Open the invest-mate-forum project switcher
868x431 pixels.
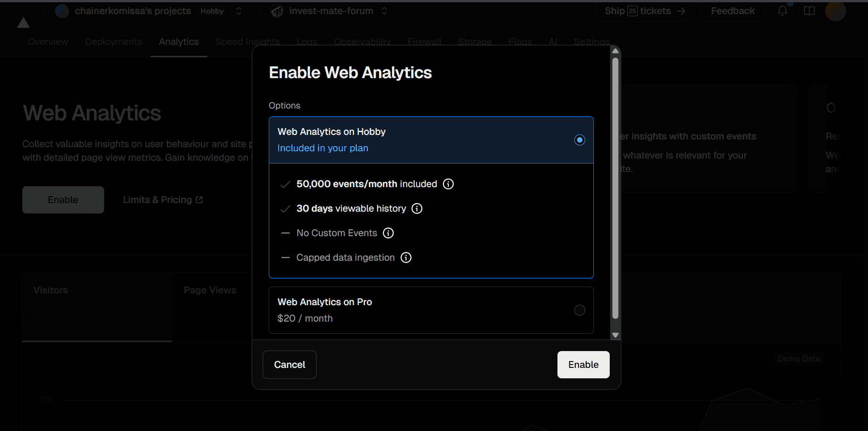click(x=384, y=10)
